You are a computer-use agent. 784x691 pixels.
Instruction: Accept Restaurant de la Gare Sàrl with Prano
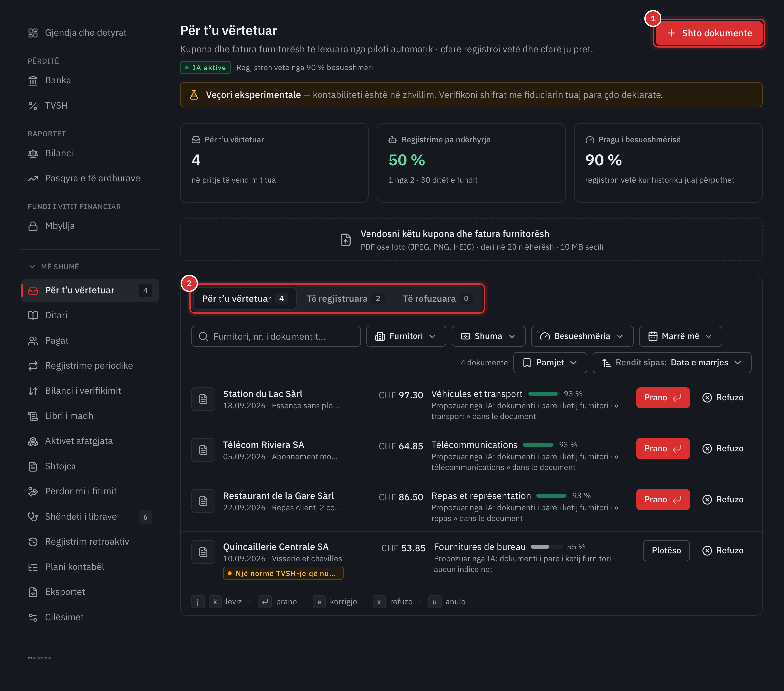662,500
